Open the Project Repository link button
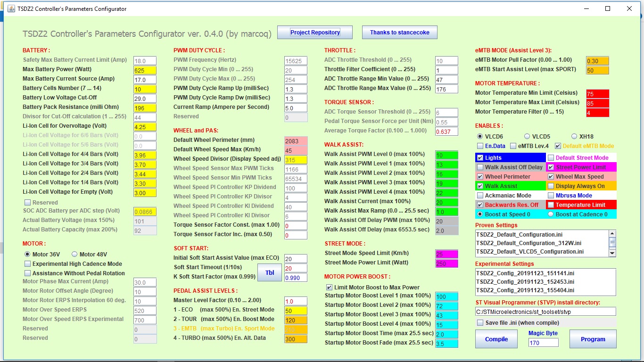Viewport: 644px width, 362px height. (315, 32)
